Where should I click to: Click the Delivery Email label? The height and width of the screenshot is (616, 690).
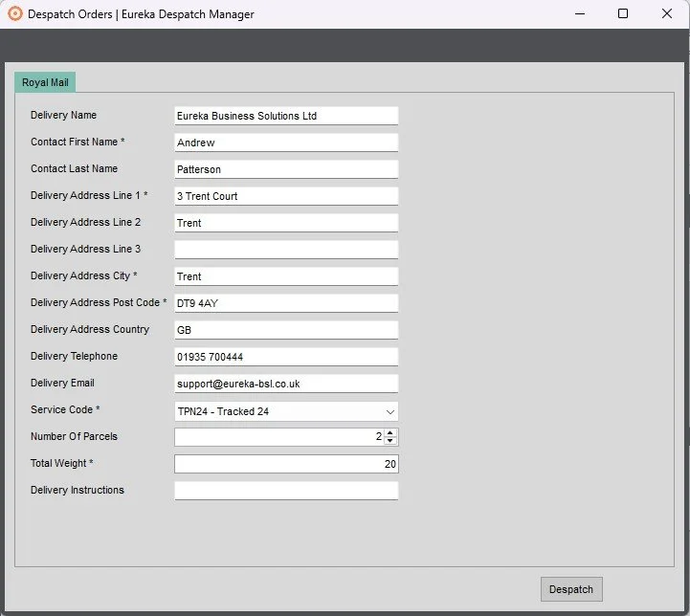62,383
